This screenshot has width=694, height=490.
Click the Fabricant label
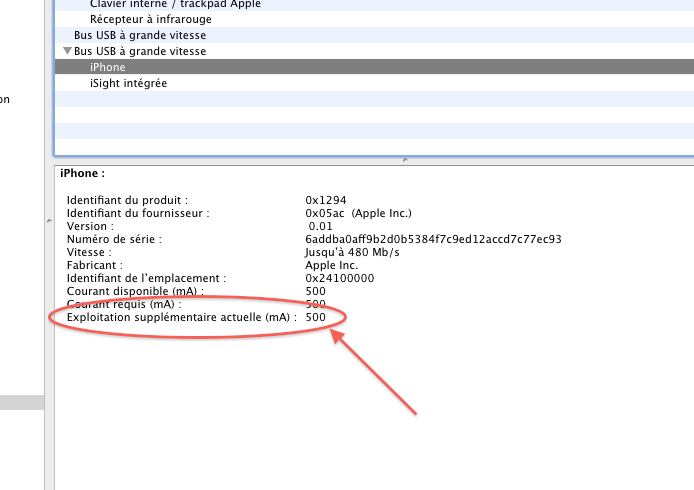(x=95, y=265)
